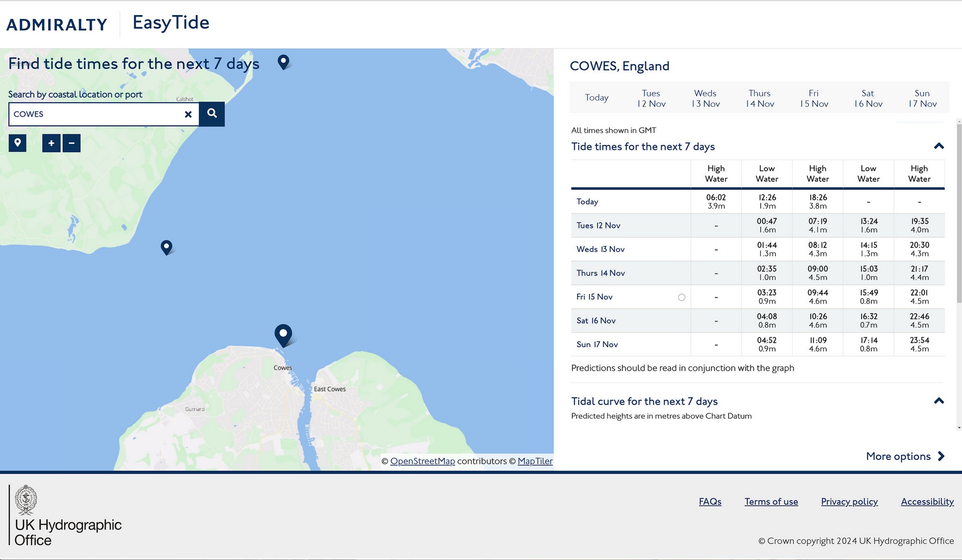This screenshot has width=962, height=560.
Task: Open the FAQs link
Action: (710, 501)
